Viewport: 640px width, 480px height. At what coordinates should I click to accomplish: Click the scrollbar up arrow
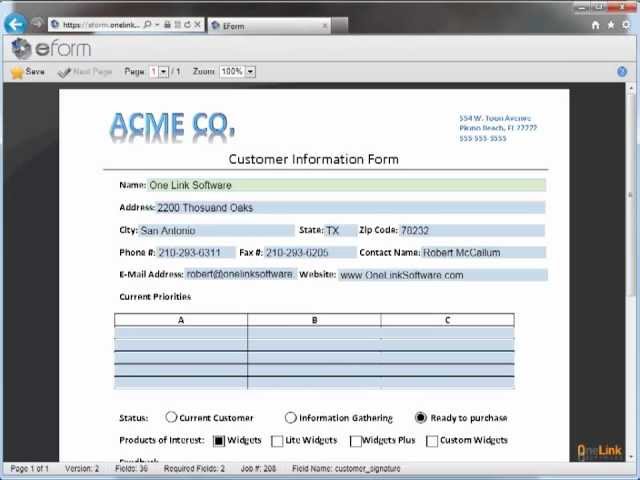pos(631,88)
